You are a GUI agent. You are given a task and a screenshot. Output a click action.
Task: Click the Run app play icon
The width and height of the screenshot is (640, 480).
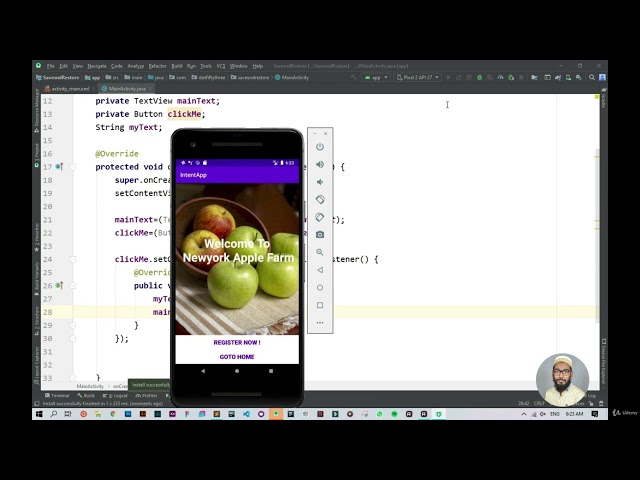(x=448, y=77)
